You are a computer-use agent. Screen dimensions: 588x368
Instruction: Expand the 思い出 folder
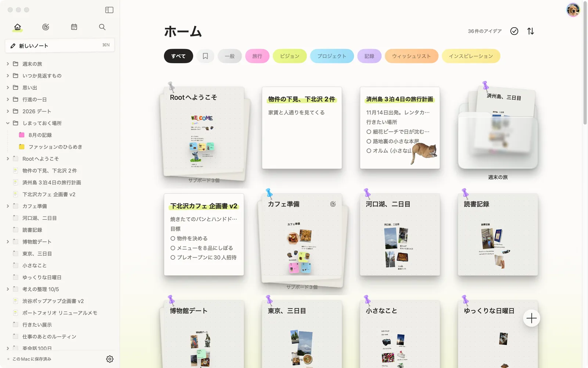point(8,88)
